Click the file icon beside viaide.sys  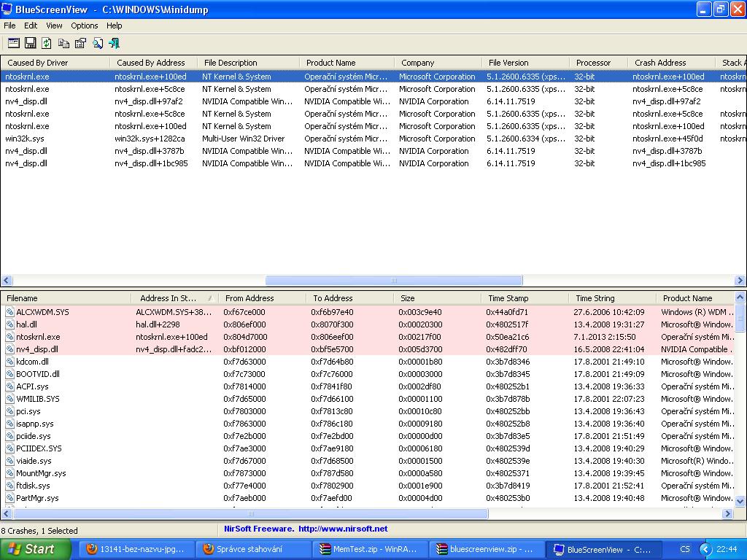pos(9,461)
